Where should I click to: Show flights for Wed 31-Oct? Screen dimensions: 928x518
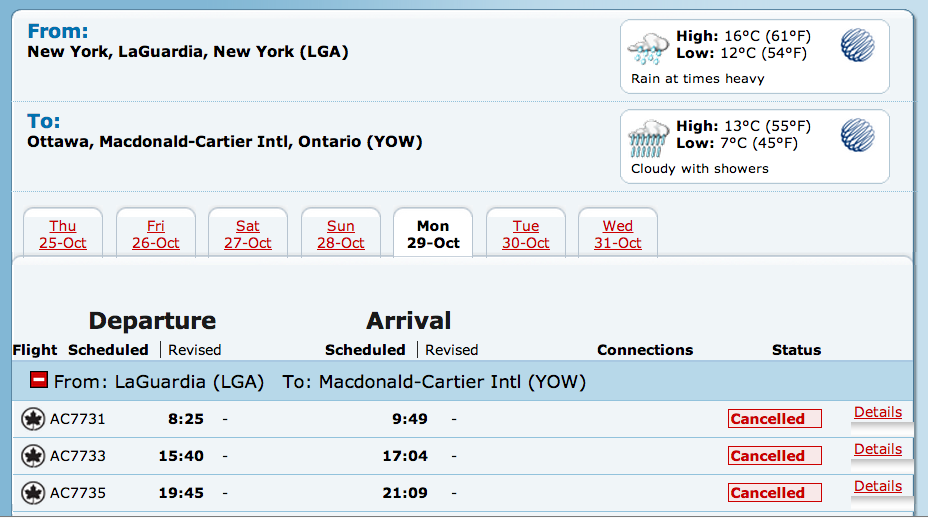[x=618, y=235]
